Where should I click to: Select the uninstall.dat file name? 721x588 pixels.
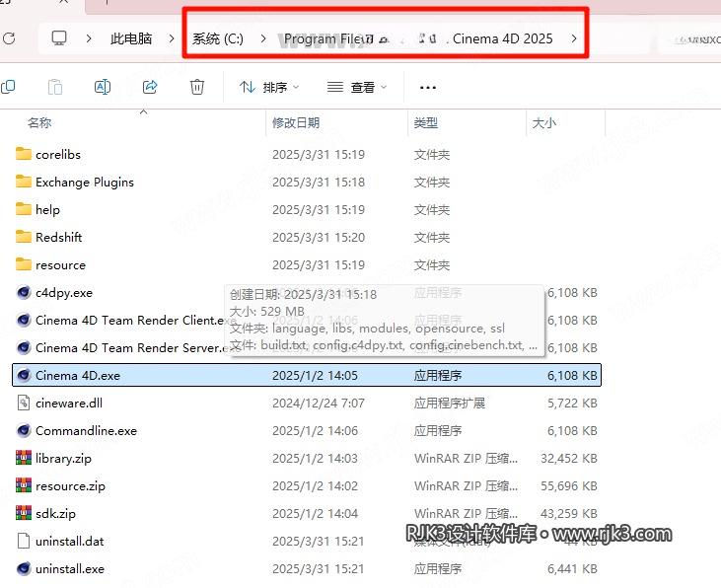[x=70, y=541]
